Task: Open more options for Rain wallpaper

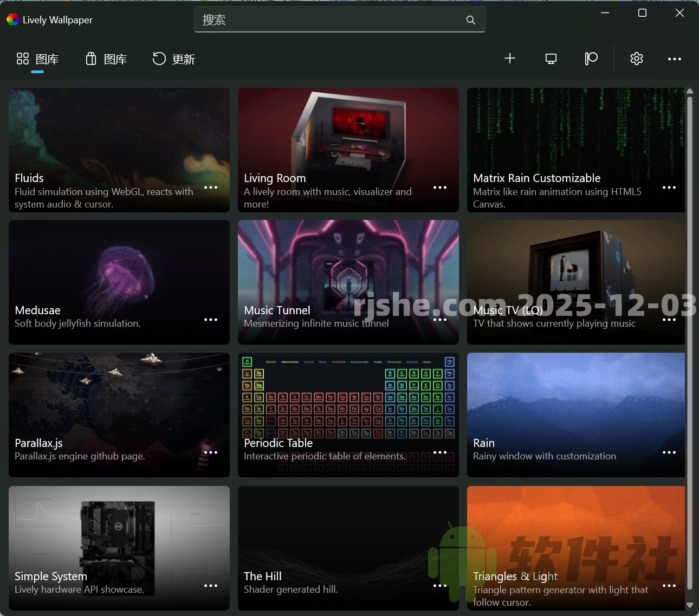Action: [x=669, y=452]
